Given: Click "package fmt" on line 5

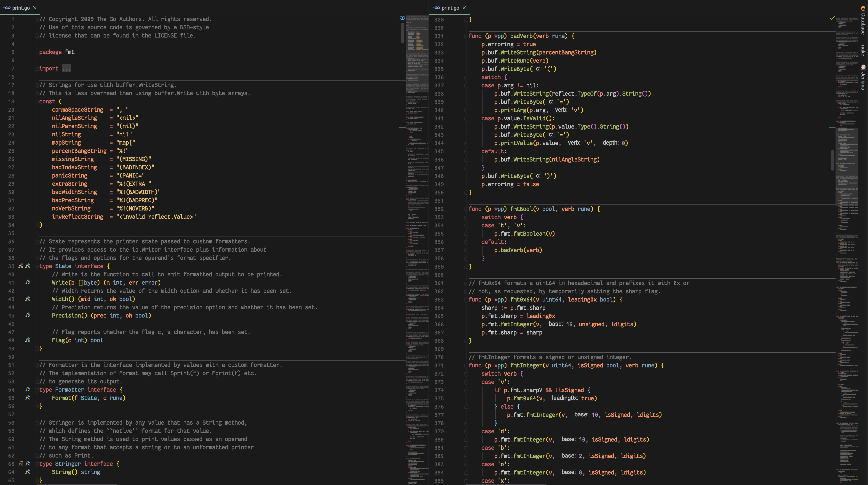Looking at the screenshot, I should pyautogui.click(x=57, y=52).
